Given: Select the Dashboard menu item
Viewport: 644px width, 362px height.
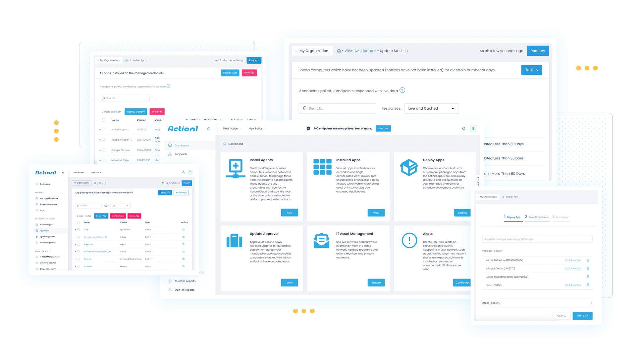Looking at the screenshot, I should 181,145.
